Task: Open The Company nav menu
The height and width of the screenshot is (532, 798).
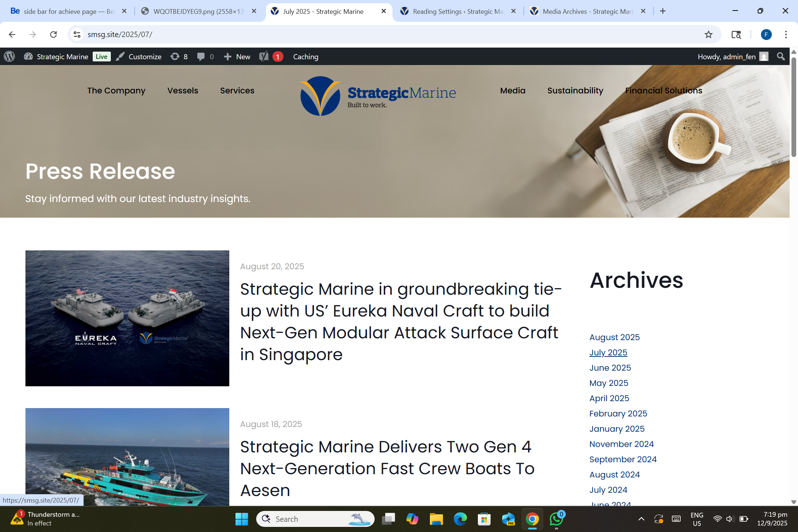Action: (x=116, y=90)
